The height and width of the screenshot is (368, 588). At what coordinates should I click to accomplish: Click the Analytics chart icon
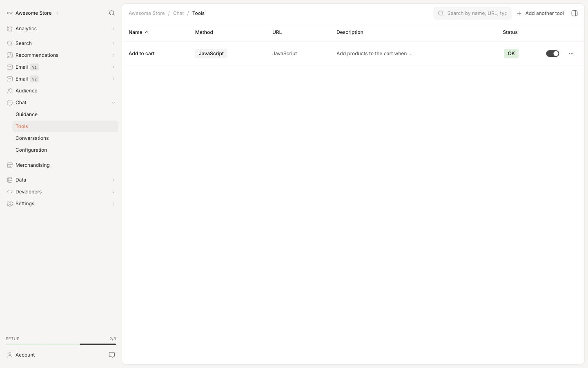tap(10, 29)
